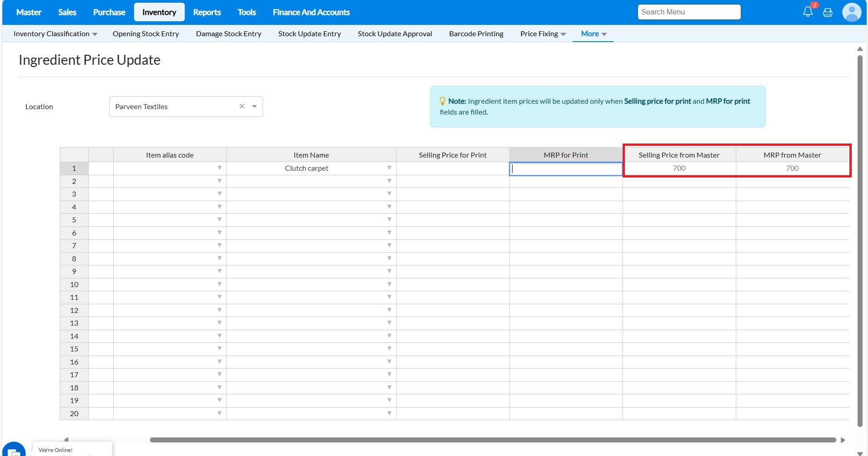Expand the Location dropdown arrow
The width and height of the screenshot is (868, 456).
pyautogui.click(x=254, y=106)
